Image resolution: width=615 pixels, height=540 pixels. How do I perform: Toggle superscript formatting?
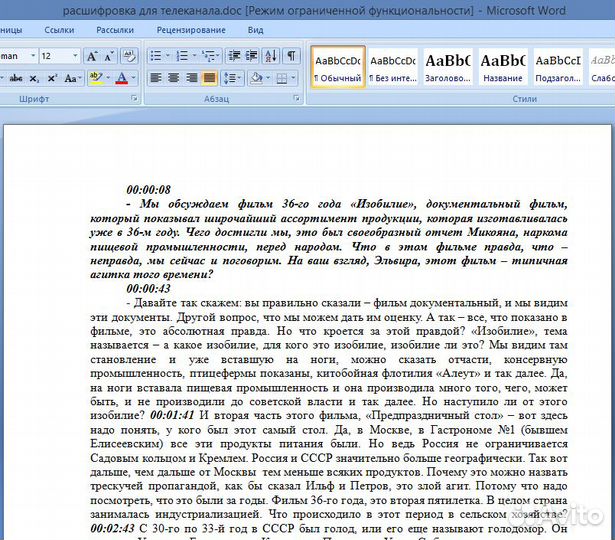pos(52,78)
